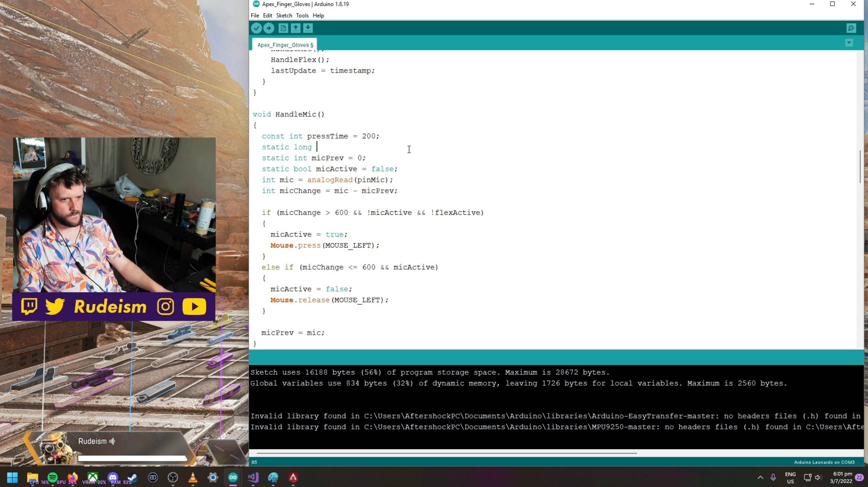
Task: Open Discord from the taskbar
Action: (x=113, y=477)
